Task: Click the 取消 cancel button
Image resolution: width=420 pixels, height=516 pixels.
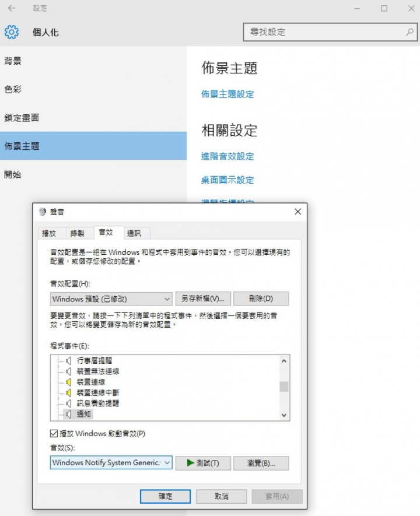Action: tap(222, 496)
